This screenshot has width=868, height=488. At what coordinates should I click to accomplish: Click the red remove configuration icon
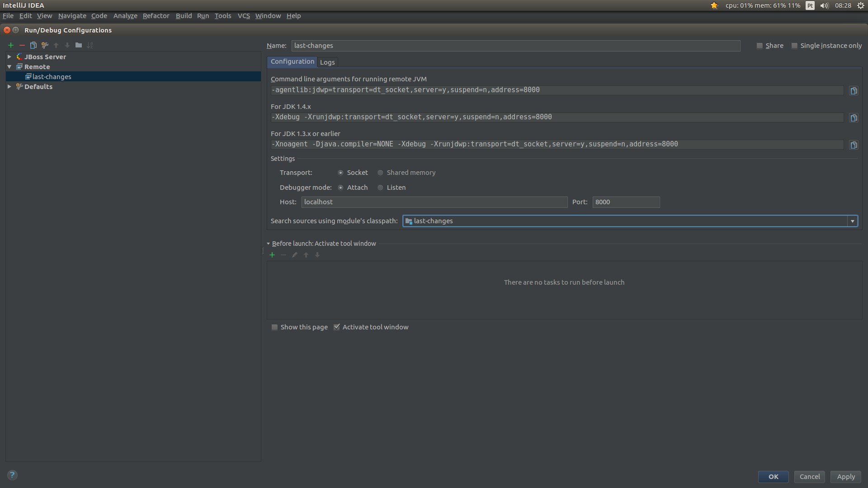point(22,45)
